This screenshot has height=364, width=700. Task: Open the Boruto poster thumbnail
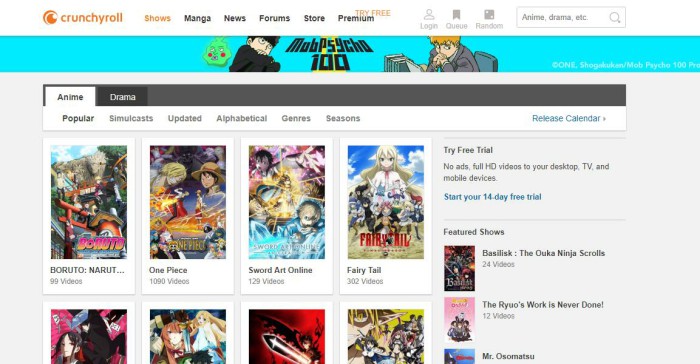(x=89, y=202)
